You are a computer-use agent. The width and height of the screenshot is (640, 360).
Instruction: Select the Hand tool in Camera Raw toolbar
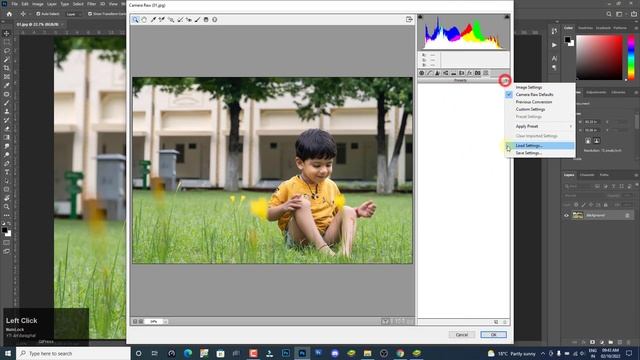pyautogui.click(x=144, y=20)
